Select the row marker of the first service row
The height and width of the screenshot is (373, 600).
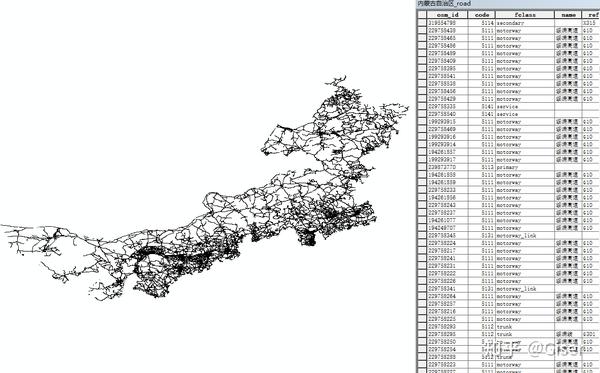click(x=422, y=106)
